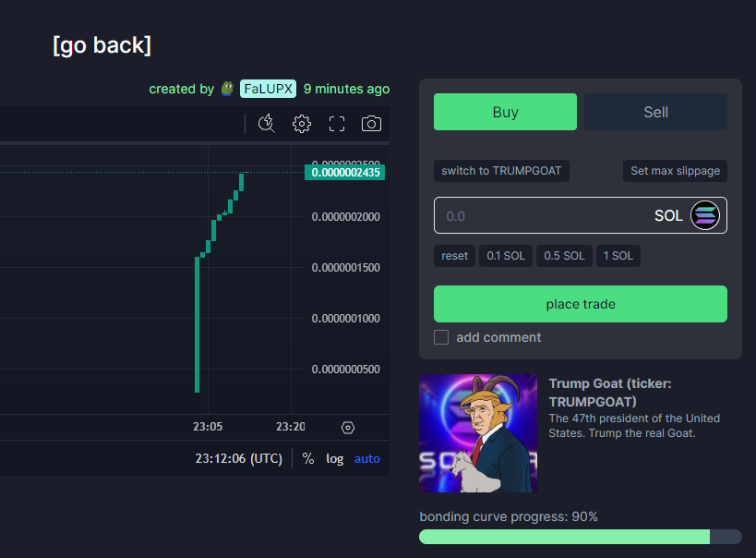Click the Trump Goat ticker title text
The image size is (756, 558).
click(610, 393)
